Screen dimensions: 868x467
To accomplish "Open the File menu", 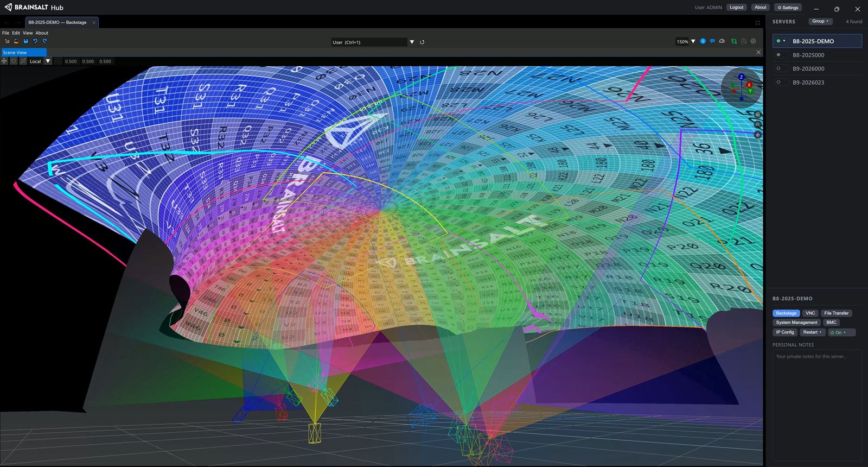I will pos(5,33).
